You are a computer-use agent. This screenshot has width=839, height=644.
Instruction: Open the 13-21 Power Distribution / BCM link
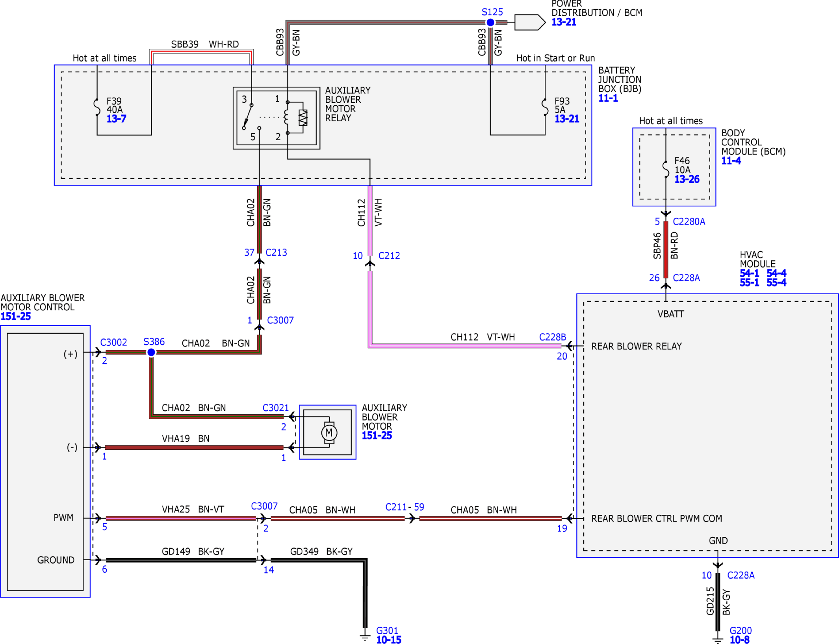click(563, 22)
